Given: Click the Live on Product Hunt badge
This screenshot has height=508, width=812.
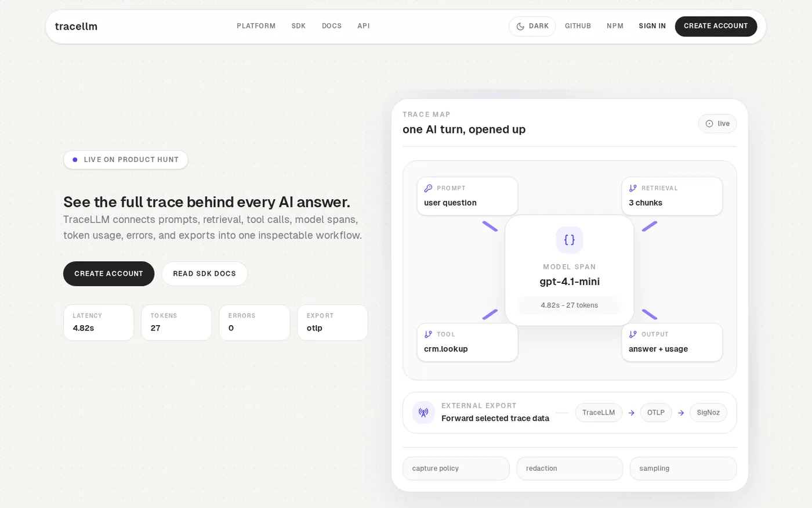Looking at the screenshot, I should pos(126,160).
